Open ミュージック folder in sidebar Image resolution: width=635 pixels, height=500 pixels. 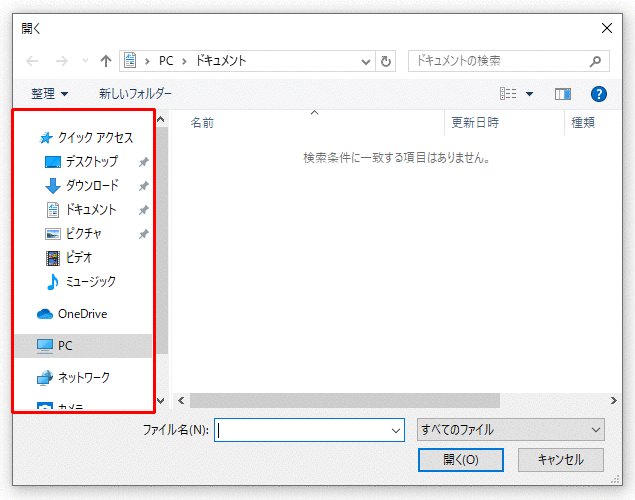click(x=90, y=282)
